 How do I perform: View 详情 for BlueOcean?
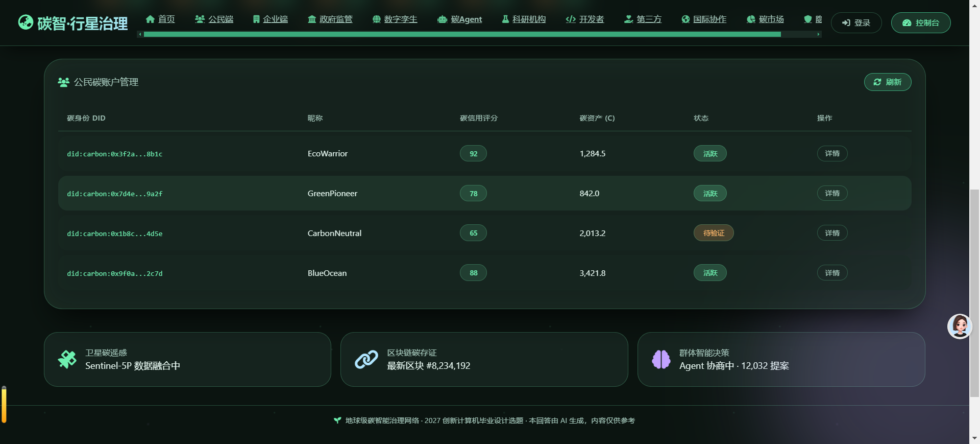pyautogui.click(x=832, y=273)
